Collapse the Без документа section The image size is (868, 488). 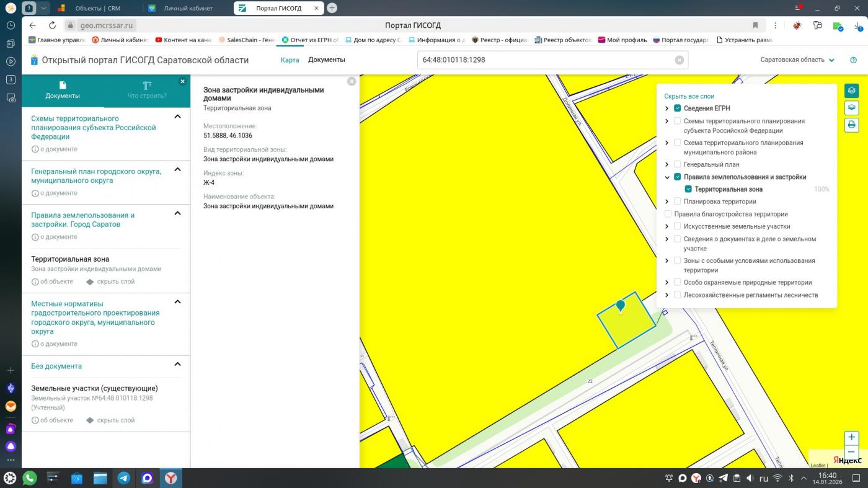177,365
